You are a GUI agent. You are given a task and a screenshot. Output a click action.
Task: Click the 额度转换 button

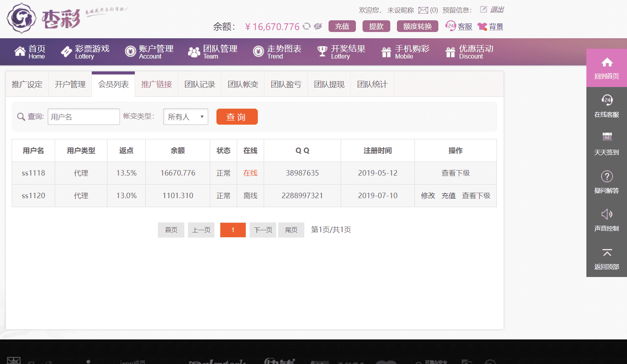[418, 26]
